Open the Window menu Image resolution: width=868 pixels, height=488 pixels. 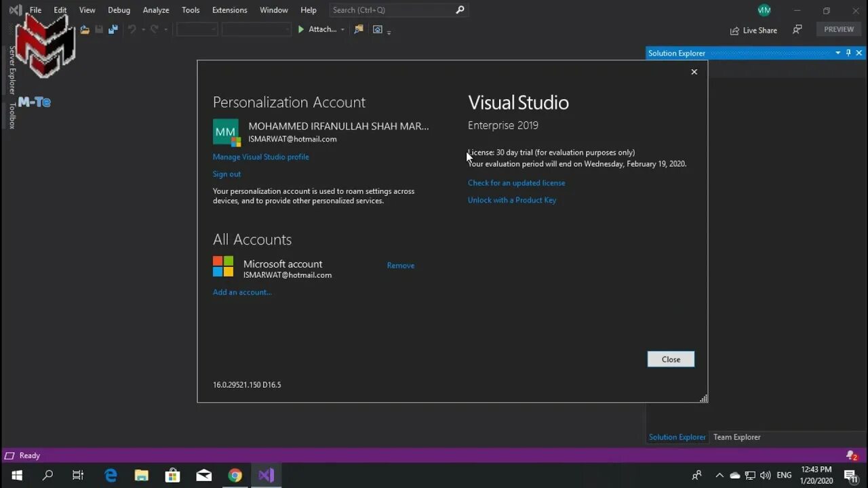274,10
